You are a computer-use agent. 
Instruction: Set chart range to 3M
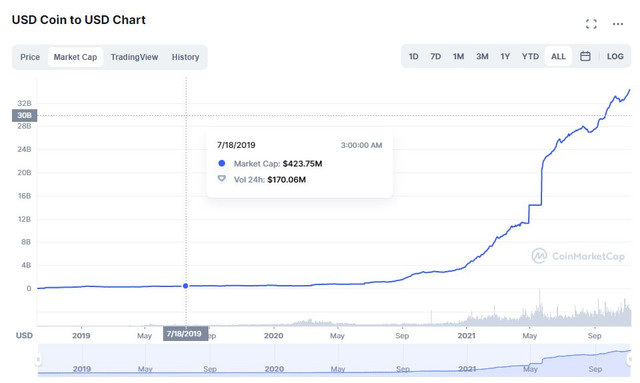482,56
